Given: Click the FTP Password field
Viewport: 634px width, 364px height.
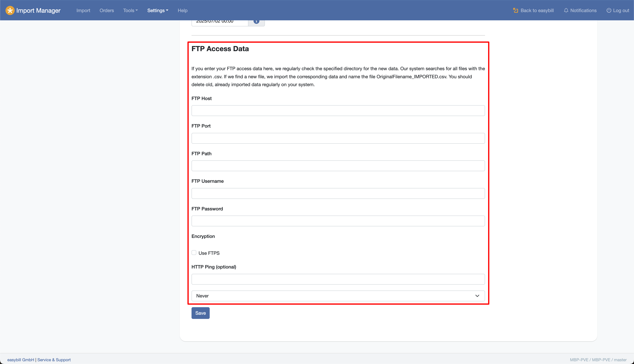Looking at the screenshot, I should click(338, 221).
